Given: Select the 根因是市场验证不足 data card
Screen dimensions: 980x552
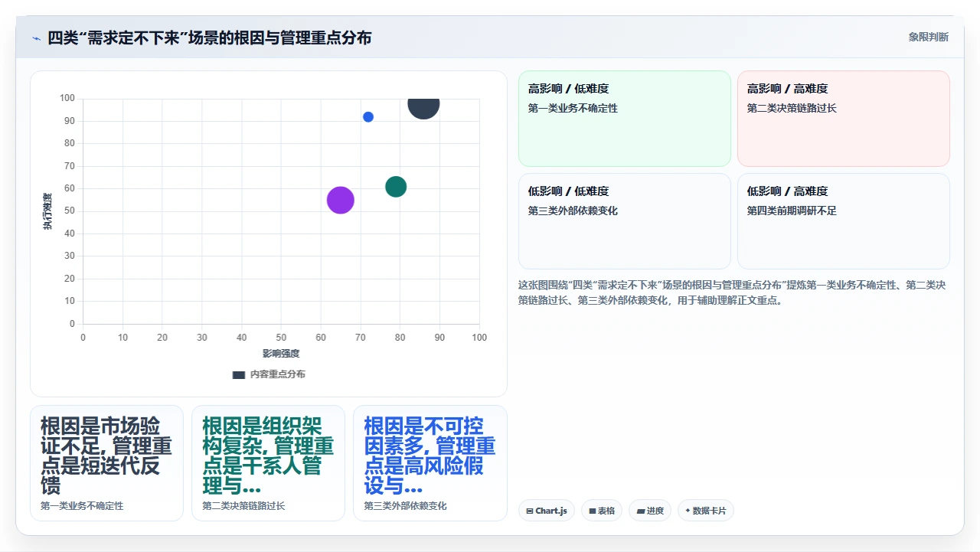Looking at the screenshot, I should tap(106, 463).
